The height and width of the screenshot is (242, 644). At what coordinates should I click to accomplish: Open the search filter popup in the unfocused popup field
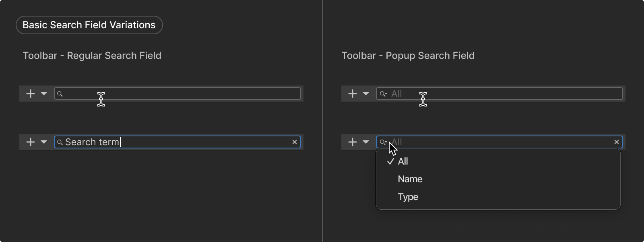[x=383, y=94]
